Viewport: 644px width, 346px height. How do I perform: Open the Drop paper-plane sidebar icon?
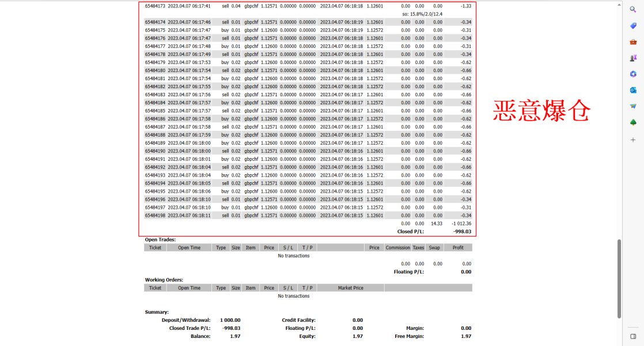click(x=633, y=106)
